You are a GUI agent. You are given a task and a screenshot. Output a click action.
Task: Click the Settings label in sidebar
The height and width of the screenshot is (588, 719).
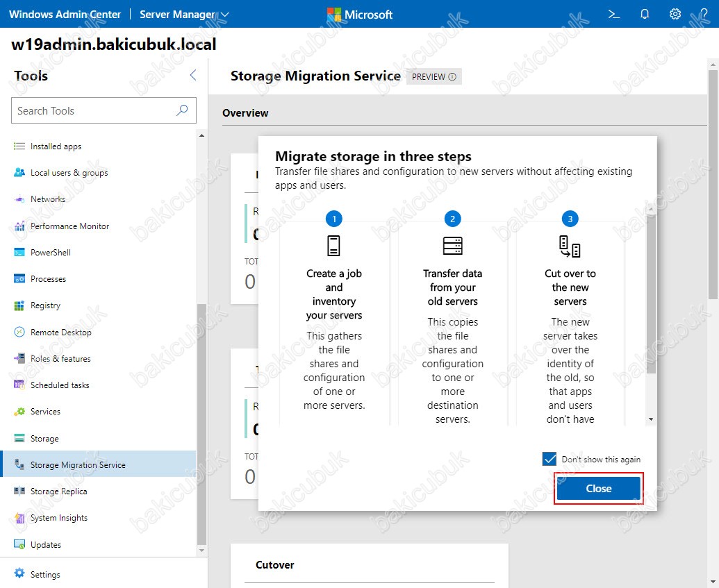click(x=45, y=574)
